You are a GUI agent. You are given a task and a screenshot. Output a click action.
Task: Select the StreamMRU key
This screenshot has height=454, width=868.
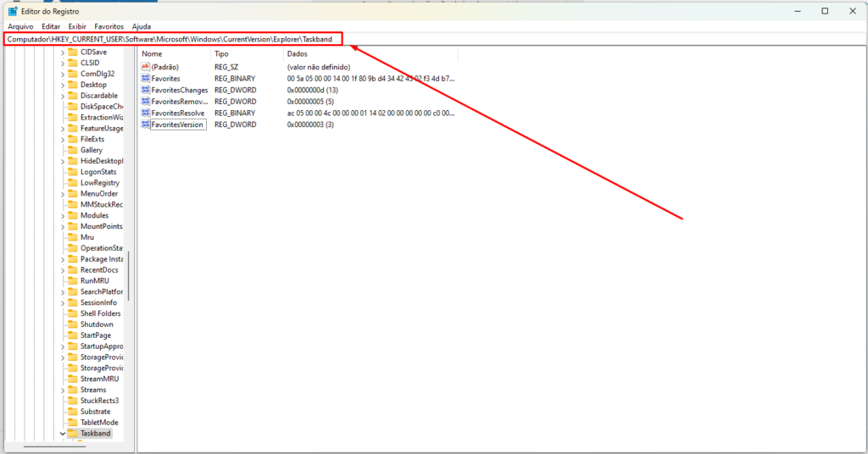click(100, 379)
